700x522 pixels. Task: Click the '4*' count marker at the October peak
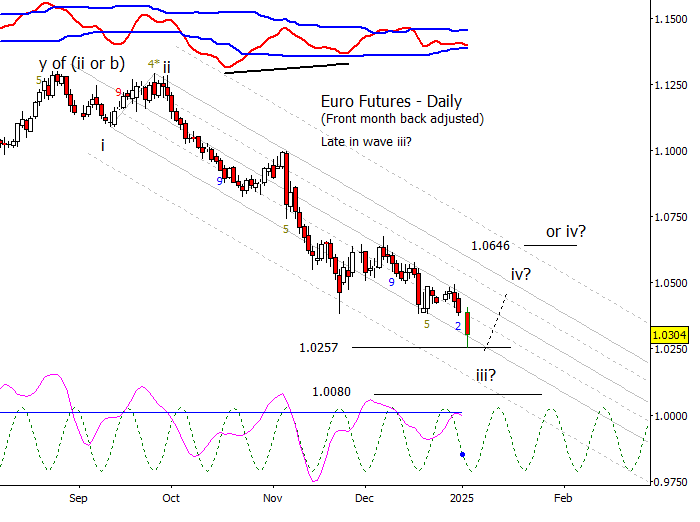click(x=154, y=64)
